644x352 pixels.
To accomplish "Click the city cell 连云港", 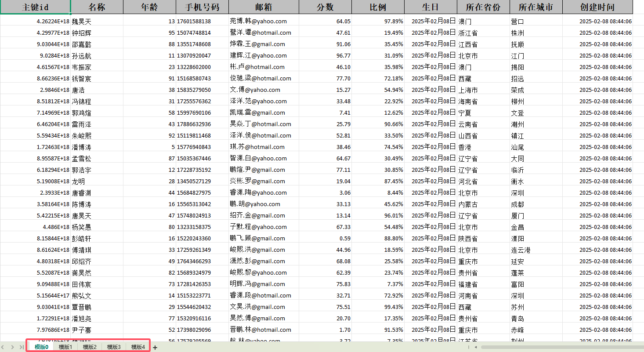I will pos(521,250).
